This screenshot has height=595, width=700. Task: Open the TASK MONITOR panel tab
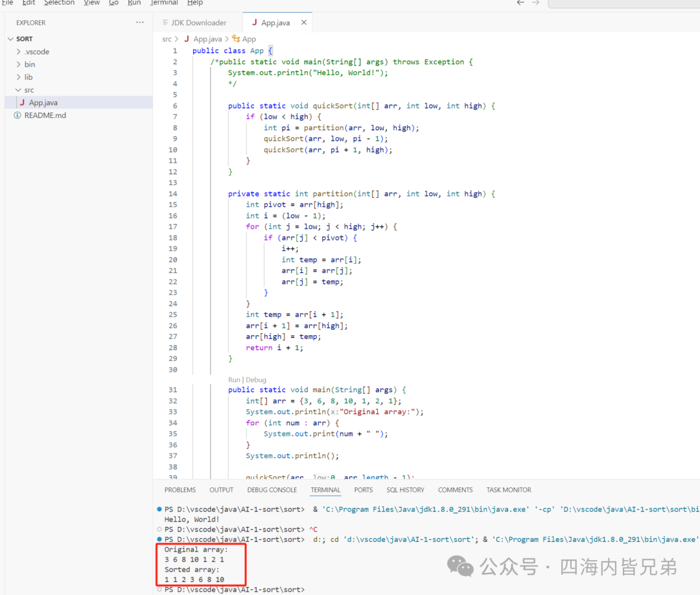coord(509,489)
